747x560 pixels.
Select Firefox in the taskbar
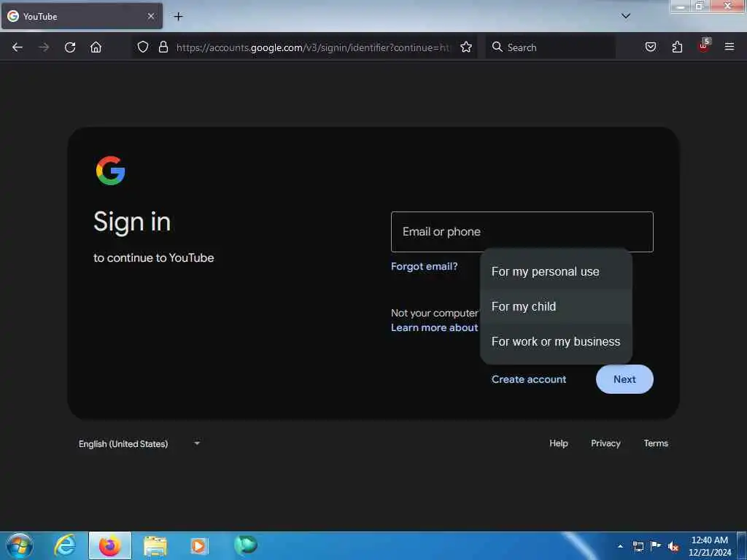110,545
